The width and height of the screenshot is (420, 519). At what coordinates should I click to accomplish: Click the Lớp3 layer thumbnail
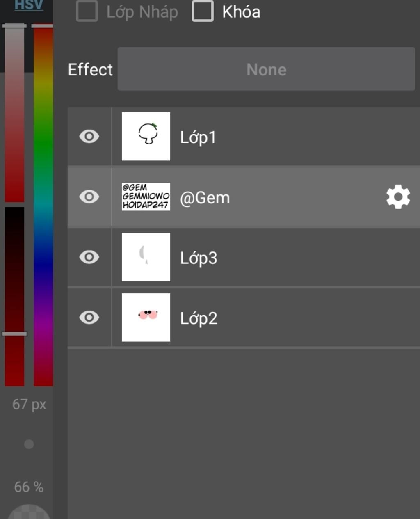(x=146, y=257)
